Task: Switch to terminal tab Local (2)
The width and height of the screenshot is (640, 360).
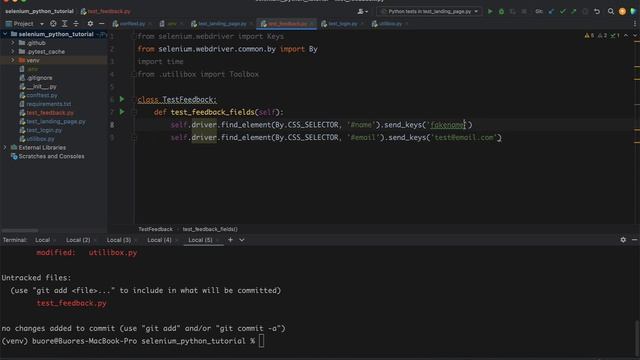Action: click(x=78, y=240)
